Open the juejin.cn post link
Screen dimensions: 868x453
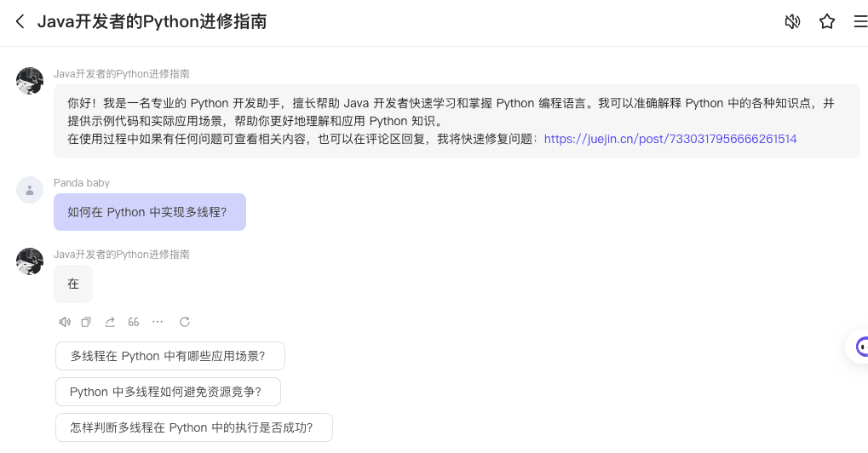tap(670, 139)
